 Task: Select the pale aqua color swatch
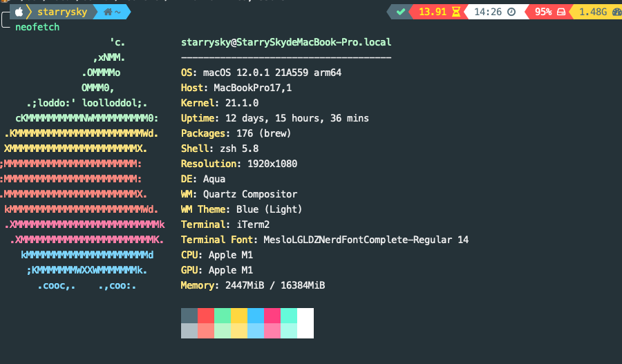pyautogui.click(x=289, y=331)
